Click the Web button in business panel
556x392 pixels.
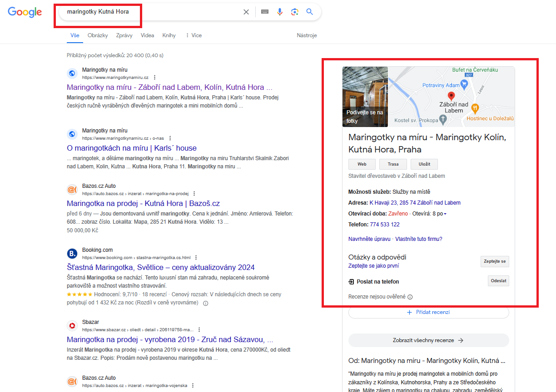point(362,164)
